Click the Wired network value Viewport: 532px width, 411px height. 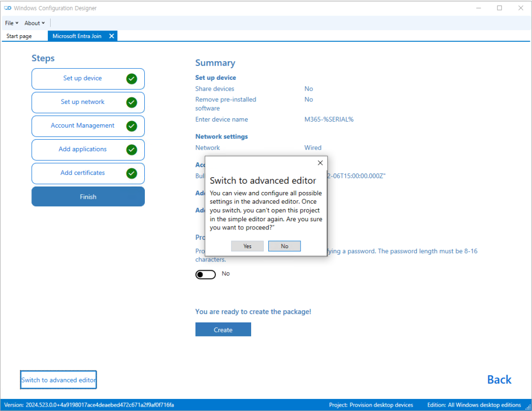[x=312, y=148]
